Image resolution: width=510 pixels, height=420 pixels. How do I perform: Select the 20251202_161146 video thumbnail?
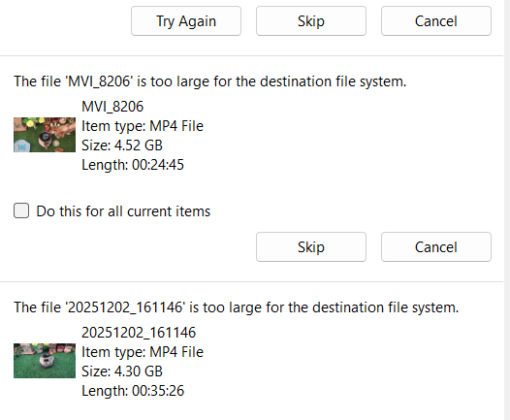click(45, 361)
